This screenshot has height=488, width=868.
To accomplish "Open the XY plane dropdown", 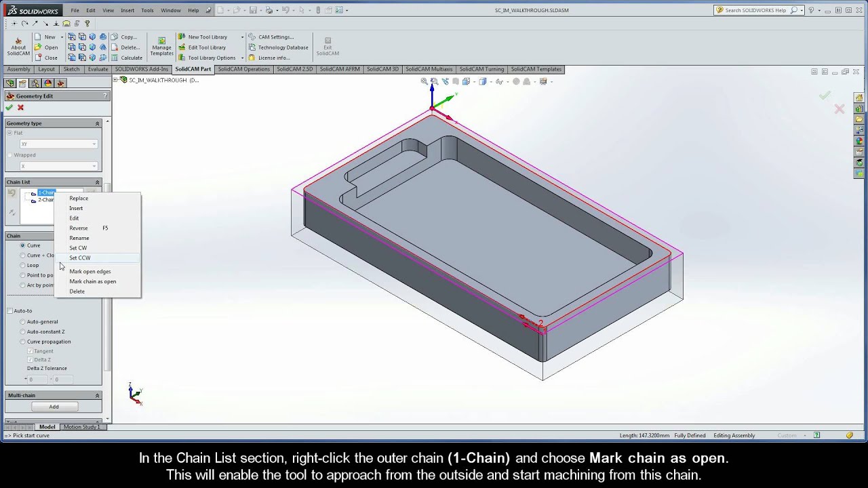I will coord(94,144).
